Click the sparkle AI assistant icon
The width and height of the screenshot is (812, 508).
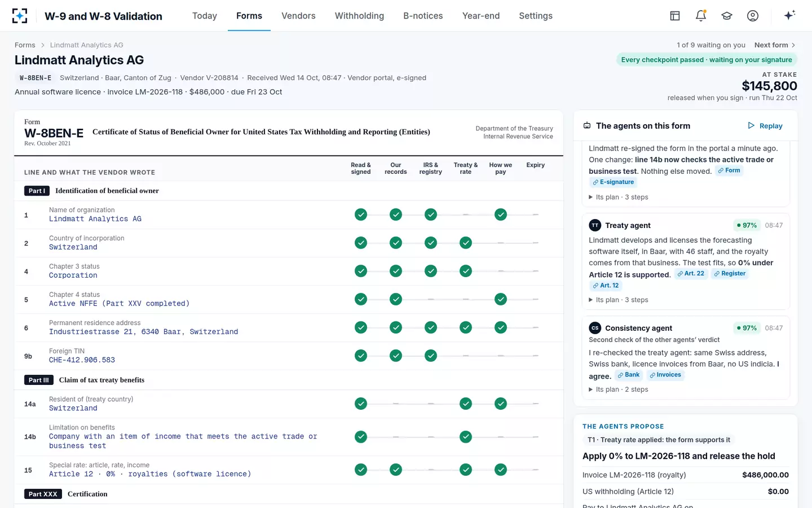[789, 15]
